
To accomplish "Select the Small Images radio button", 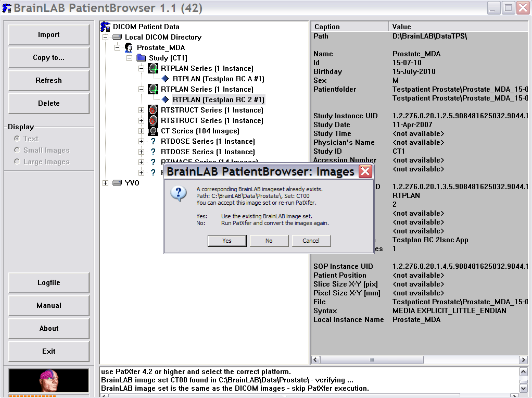I will pyautogui.click(x=17, y=150).
